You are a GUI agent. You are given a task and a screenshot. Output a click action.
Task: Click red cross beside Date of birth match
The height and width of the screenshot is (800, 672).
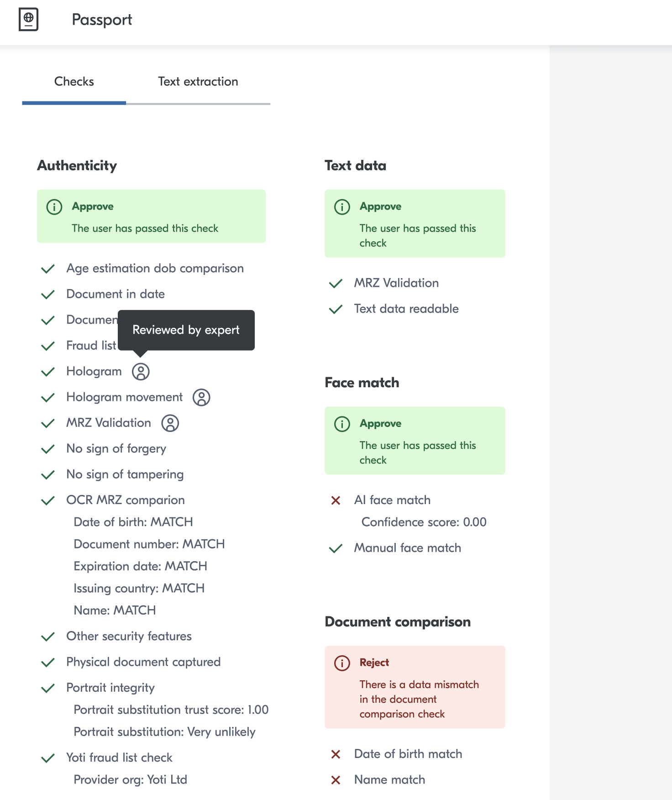pos(336,754)
